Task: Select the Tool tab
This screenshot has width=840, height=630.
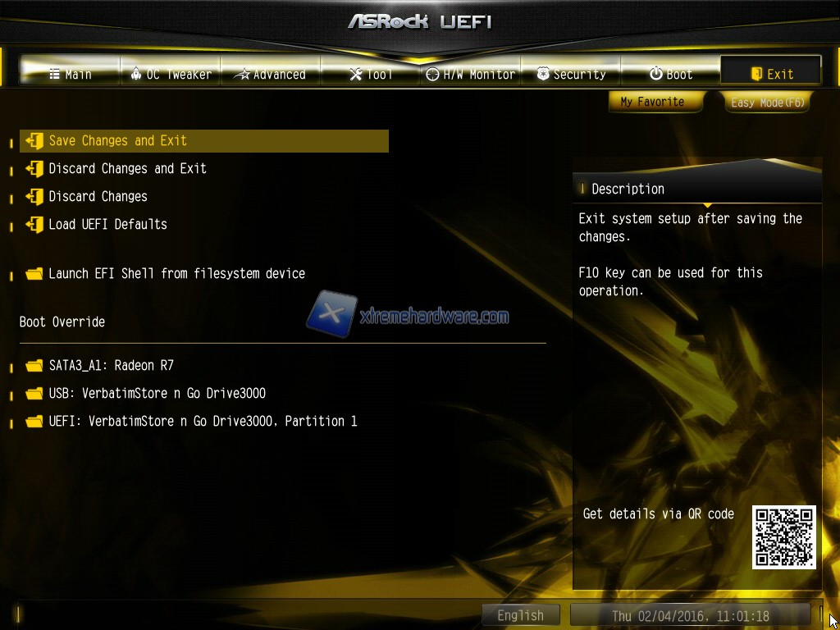Action: tap(371, 74)
